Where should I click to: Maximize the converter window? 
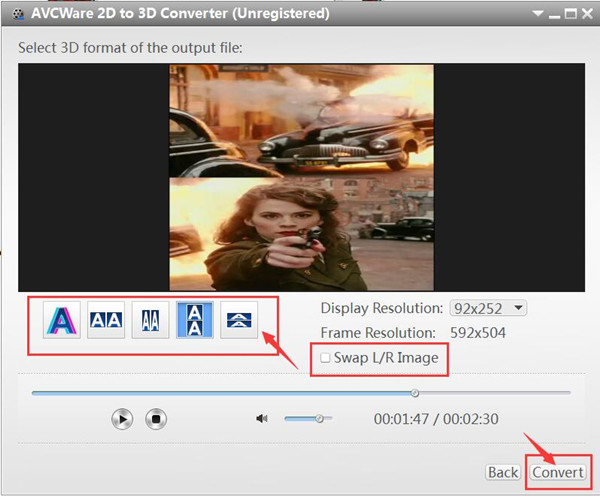[x=571, y=14]
